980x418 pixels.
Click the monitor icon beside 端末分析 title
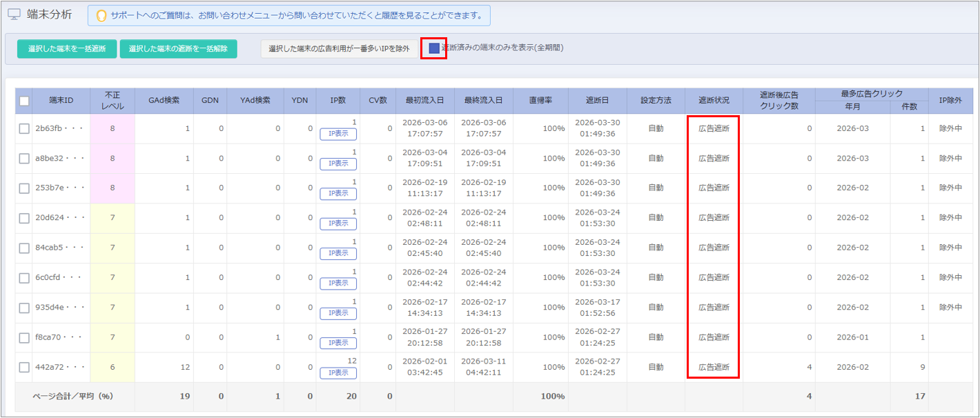click(x=14, y=14)
